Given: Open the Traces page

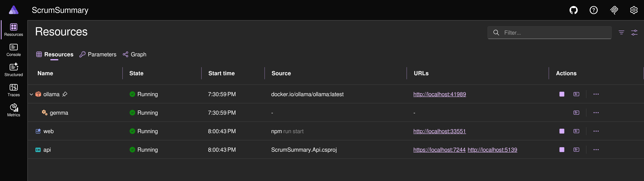Looking at the screenshot, I should pyautogui.click(x=13, y=90).
